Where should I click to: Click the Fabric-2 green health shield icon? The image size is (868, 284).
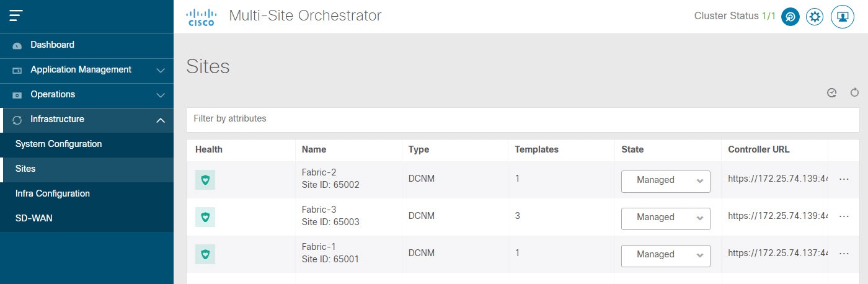pos(205,180)
